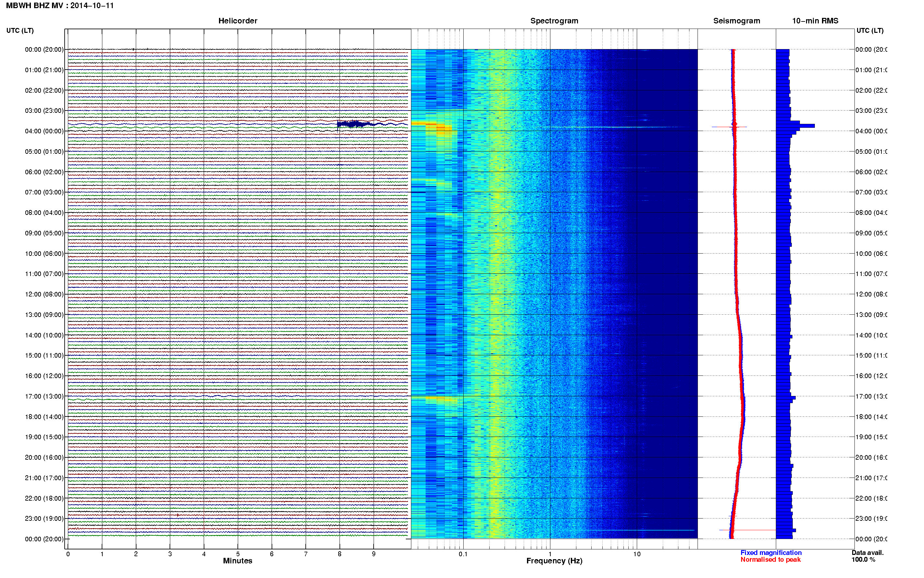Click the red seismogram spike near 04:00
The height and width of the screenshot is (578, 924).
click(x=729, y=127)
